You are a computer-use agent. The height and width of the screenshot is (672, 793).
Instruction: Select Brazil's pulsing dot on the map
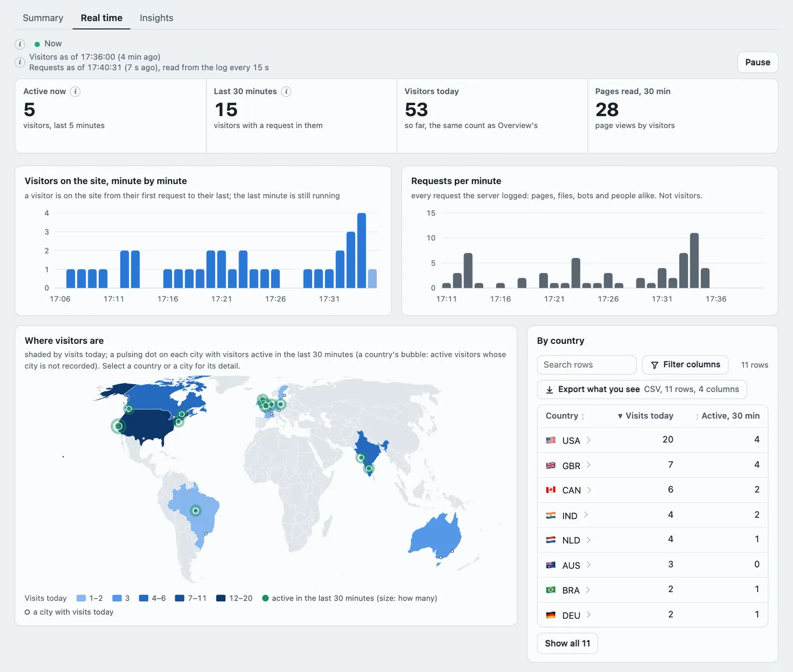point(195,511)
